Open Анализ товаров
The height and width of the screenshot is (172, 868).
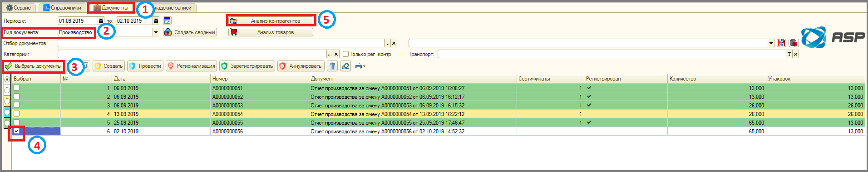pos(271,32)
